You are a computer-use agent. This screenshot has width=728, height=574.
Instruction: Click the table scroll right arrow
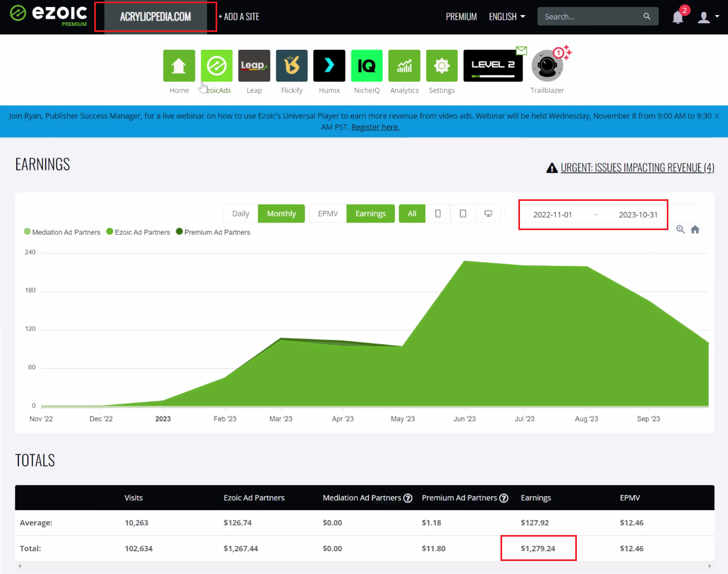point(710,566)
